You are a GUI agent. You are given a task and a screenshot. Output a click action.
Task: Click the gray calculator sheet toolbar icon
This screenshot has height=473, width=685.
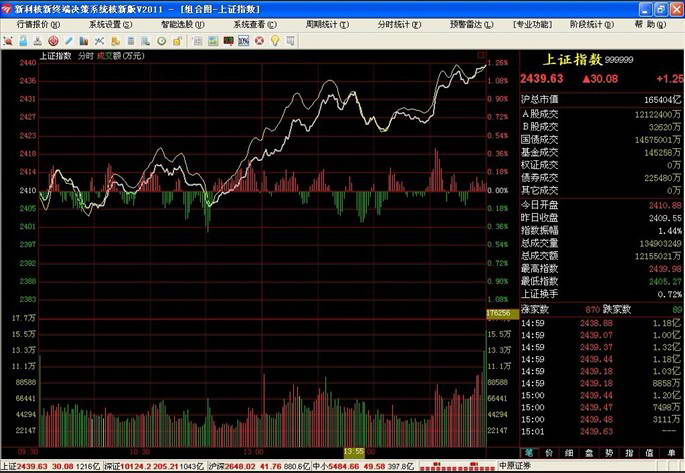tap(131, 41)
